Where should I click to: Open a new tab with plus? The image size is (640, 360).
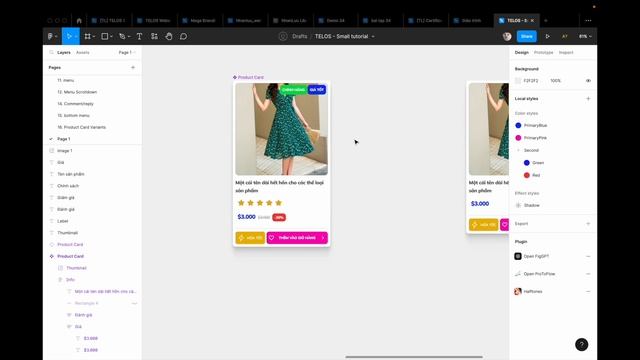click(546, 20)
